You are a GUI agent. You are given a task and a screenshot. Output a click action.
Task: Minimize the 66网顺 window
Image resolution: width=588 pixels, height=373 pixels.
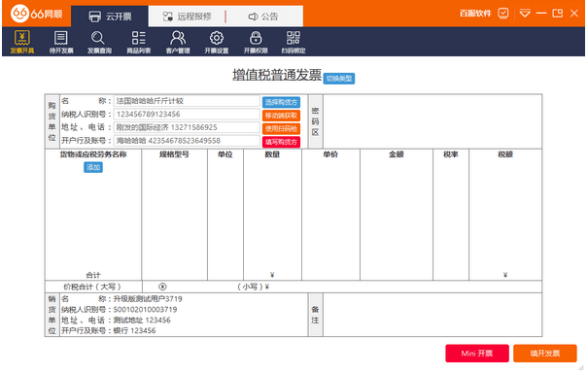pos(541,14)
